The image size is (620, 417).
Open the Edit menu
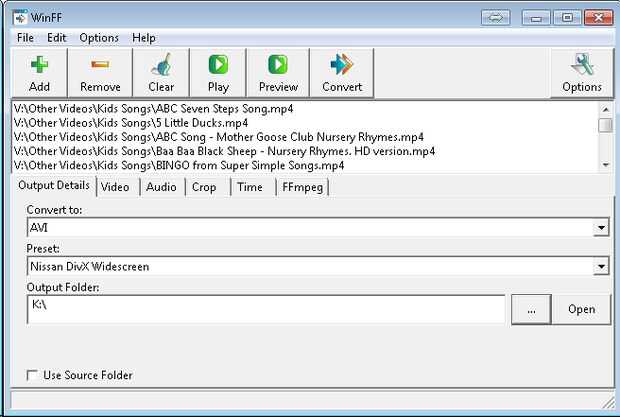(x=57, y=38)
